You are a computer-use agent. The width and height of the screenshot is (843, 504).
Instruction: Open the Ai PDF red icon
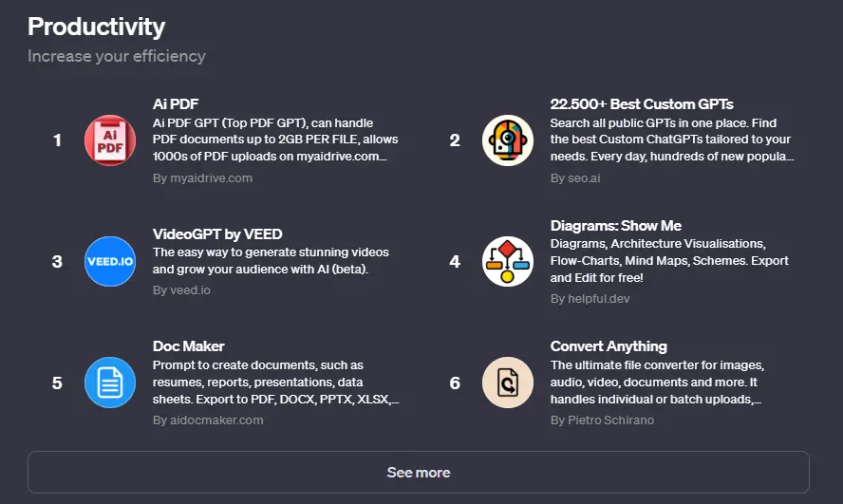point(110,140)
